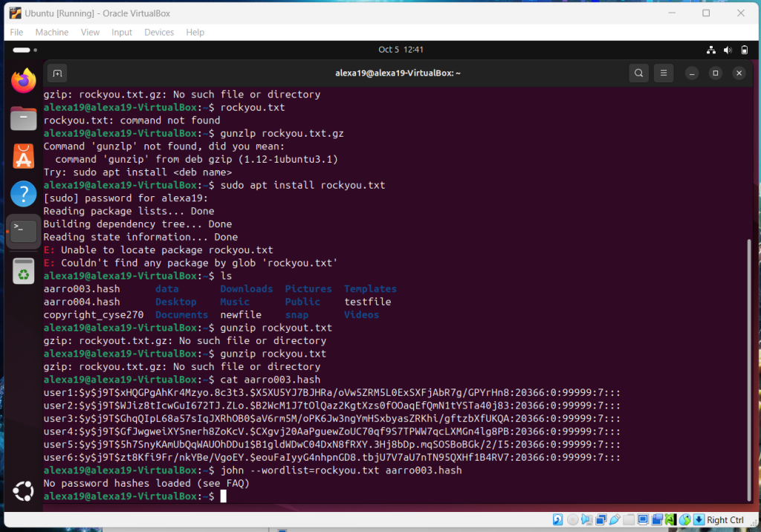Open the VirtualBox Input menu

[x=122, y=32]
